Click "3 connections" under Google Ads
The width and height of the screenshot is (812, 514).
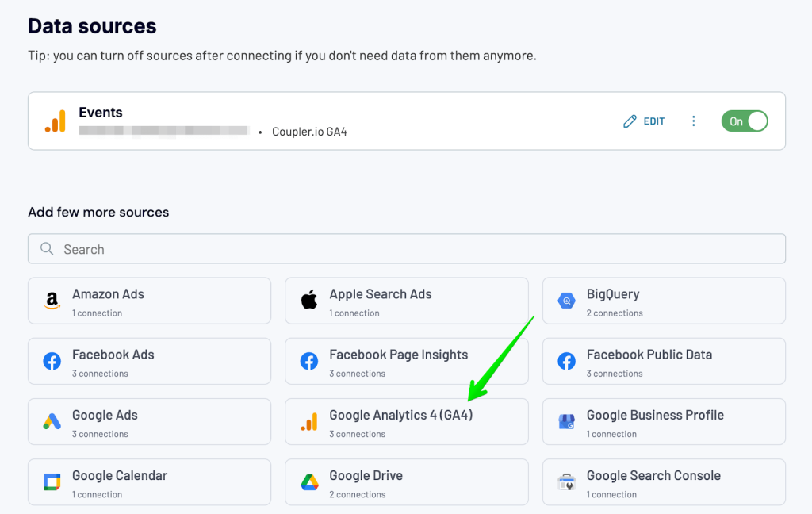click(100, 434)
